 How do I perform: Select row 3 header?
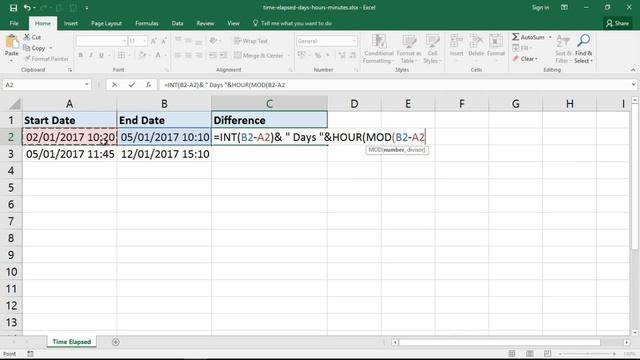[11, 154]
